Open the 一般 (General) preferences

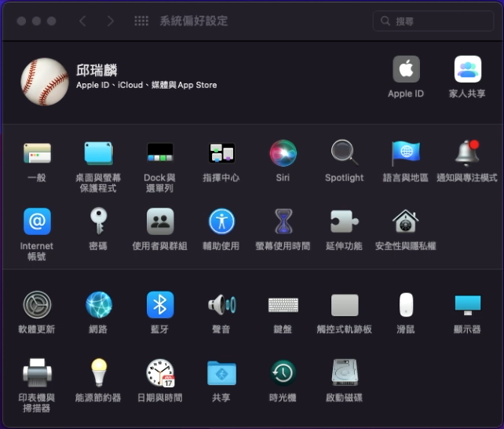point(37,153)
